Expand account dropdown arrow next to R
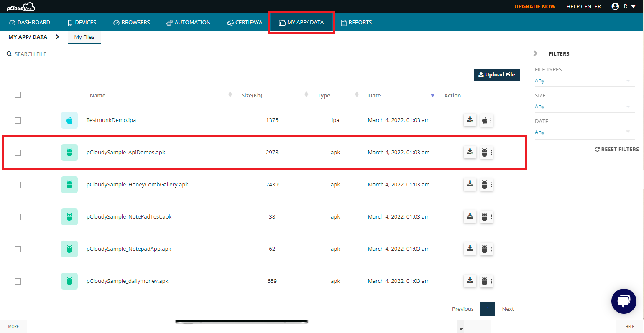This screenshot has height=333, width=644. pos(633,6)
